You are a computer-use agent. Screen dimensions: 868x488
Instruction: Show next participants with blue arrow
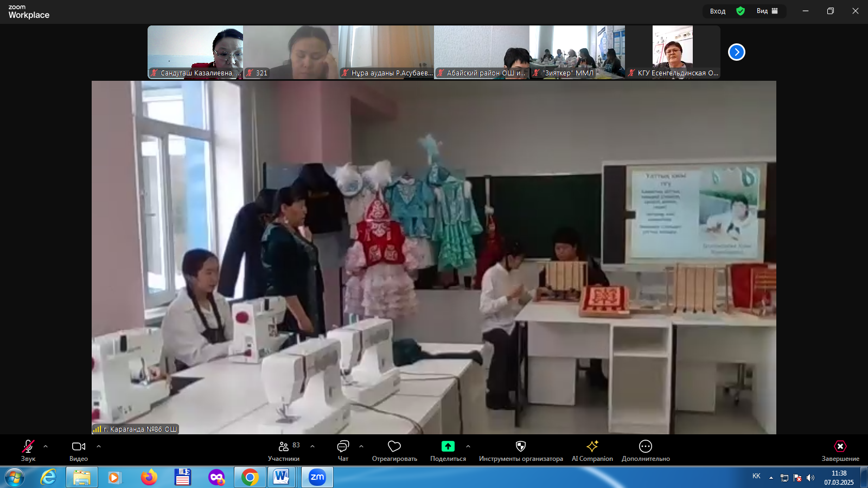[736, 52]
